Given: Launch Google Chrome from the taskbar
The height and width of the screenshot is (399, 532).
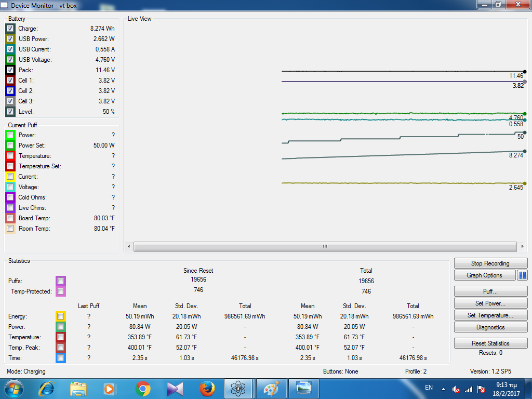Looking at the screenshot, I should click(x=143, y=388).
